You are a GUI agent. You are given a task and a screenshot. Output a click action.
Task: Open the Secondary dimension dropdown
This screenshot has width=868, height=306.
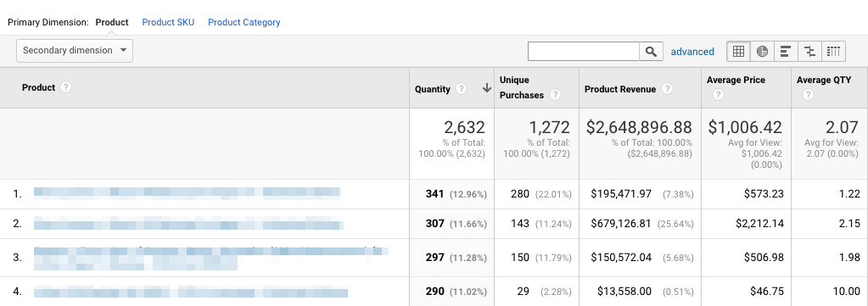click(75, 50)
